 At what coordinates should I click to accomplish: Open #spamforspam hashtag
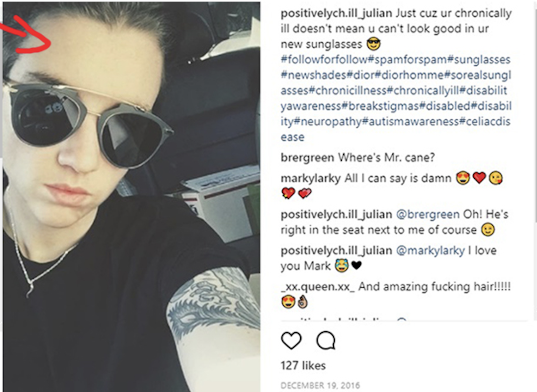pyautogui.click(x=407, y=59)
